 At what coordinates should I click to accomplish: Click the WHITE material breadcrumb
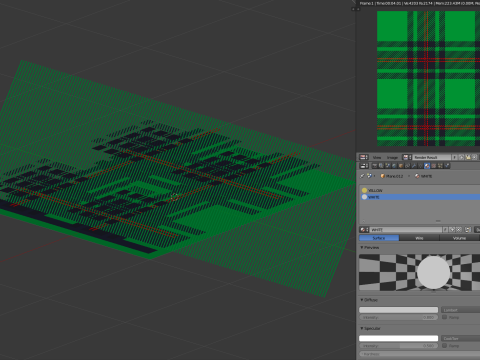pos(424,176)
